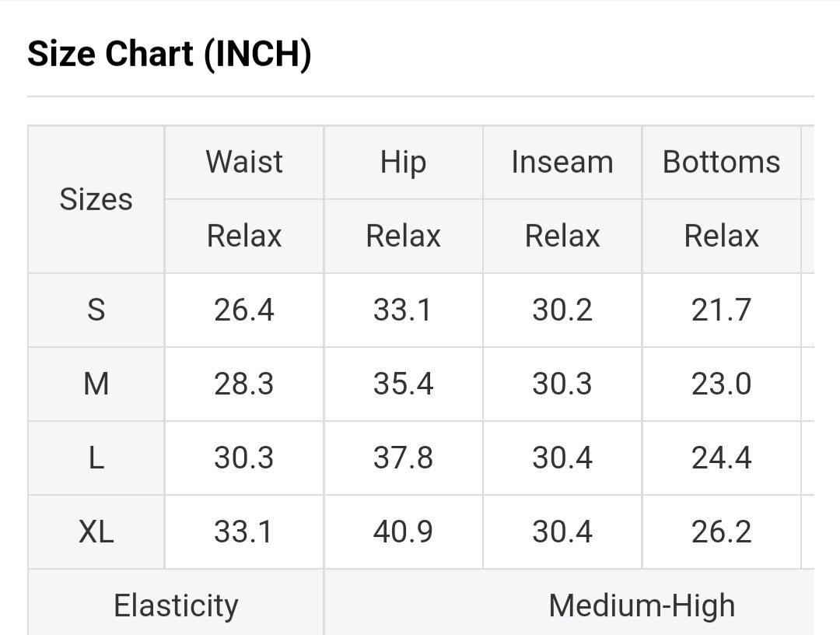
Task: Click the Elasticity row label
Action: pyautogui.click(x=176, y=605)
